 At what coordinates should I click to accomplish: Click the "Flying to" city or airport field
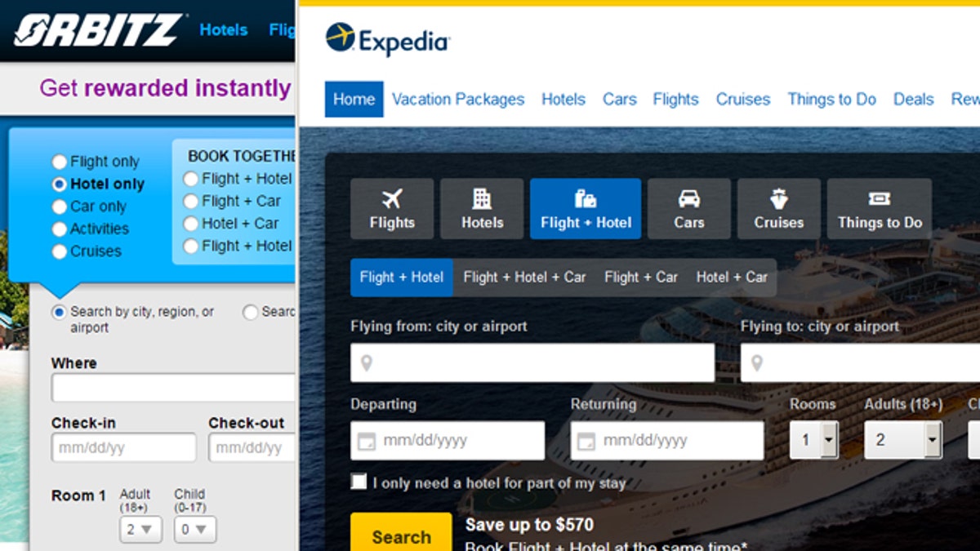click(860, 362)
